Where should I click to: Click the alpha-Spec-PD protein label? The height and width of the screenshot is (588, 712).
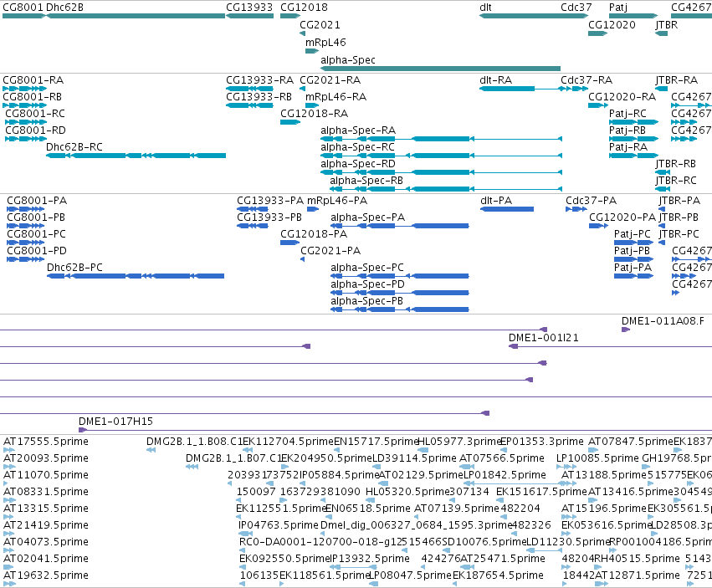click(367, 284)
